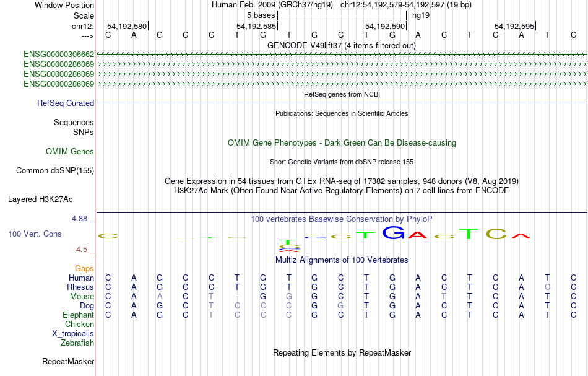Click the chr12: ruler label
The height and width of the screenshot is (376, 588).
pos(83,26)
